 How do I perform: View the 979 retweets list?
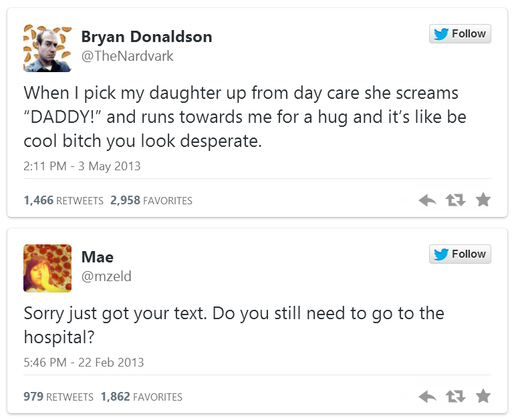coord(58,397)
